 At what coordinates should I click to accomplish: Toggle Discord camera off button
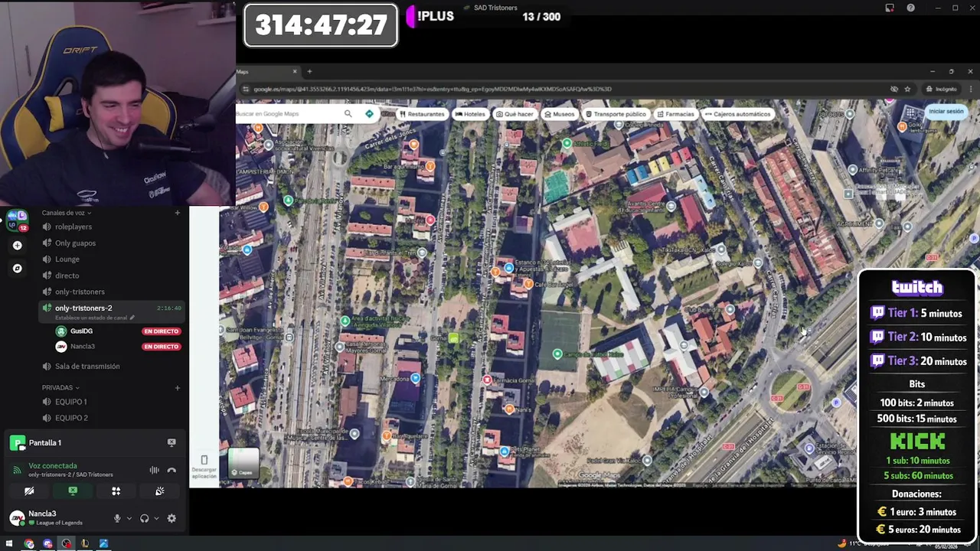pos(29,491)
